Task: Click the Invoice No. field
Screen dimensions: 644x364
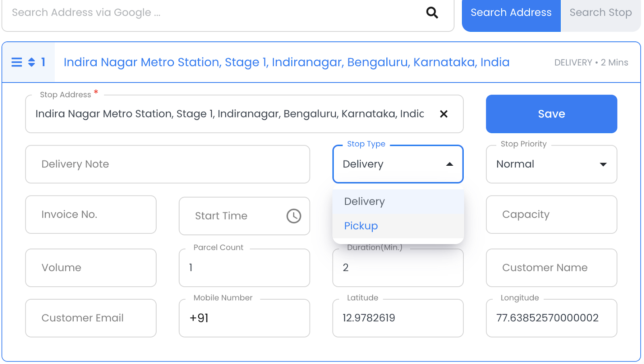Action: point(91,214)
